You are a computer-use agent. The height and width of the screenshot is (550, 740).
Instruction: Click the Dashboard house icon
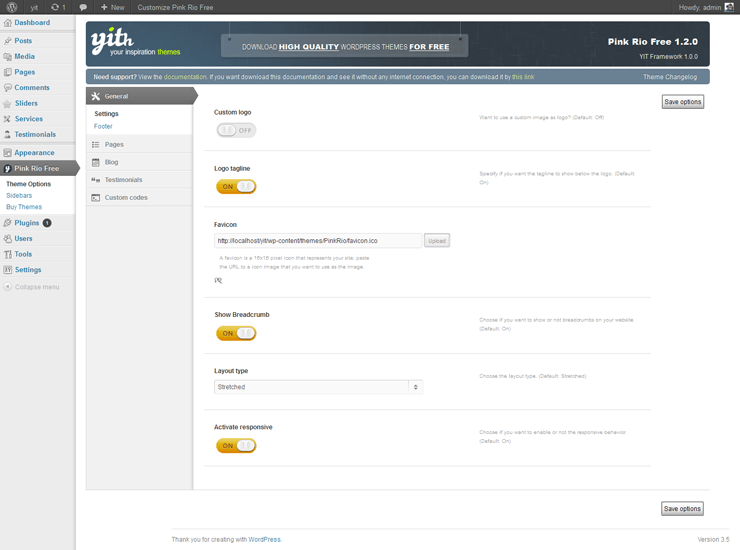pyautogui.click(x=8, y=23)
